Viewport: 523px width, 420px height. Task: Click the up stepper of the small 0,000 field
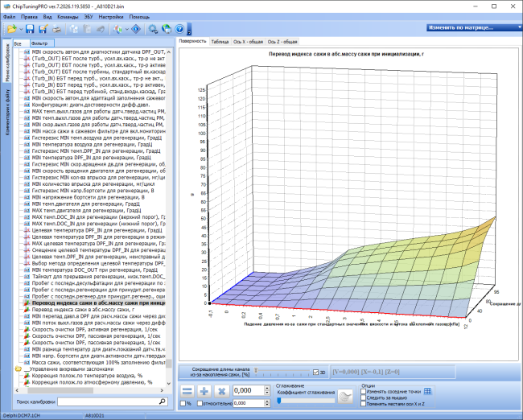(x=267, y=401)
